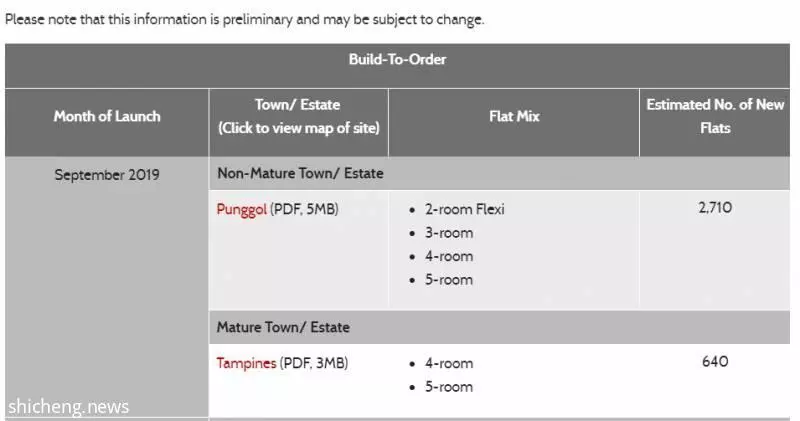Click the 4-room item under Punggol
The height and width of the screenshot is (421, 800).
click(449, 257)
